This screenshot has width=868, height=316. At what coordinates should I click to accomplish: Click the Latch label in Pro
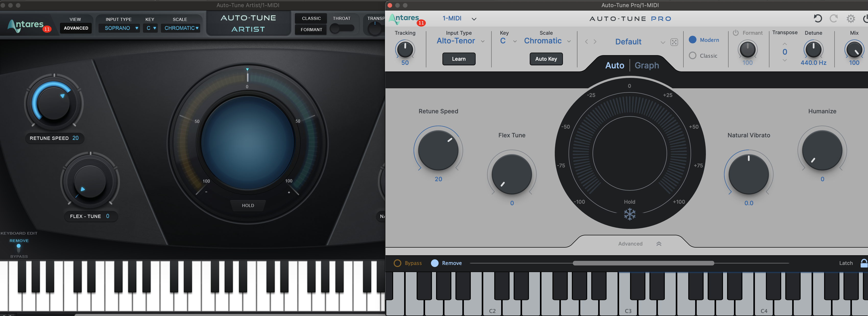point(846,263)
